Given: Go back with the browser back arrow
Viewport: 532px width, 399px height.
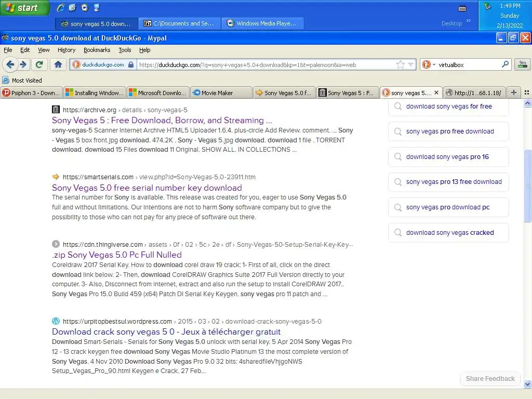Looking at the screenshot, I should 10,64.
